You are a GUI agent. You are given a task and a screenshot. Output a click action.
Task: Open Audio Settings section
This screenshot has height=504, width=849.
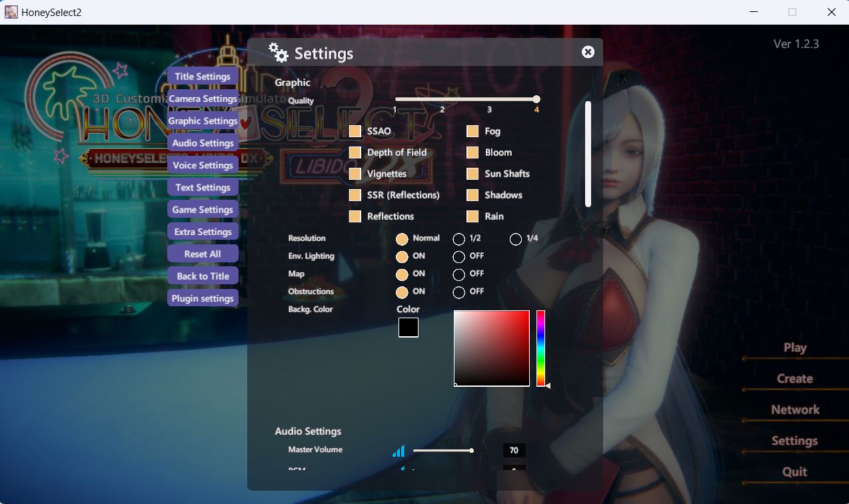coord(203,142)
